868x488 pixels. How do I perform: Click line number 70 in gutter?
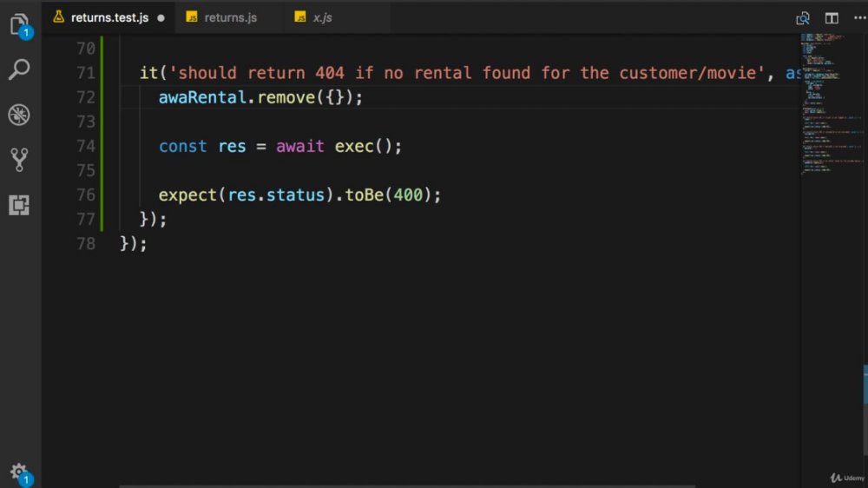coord(86,49)
